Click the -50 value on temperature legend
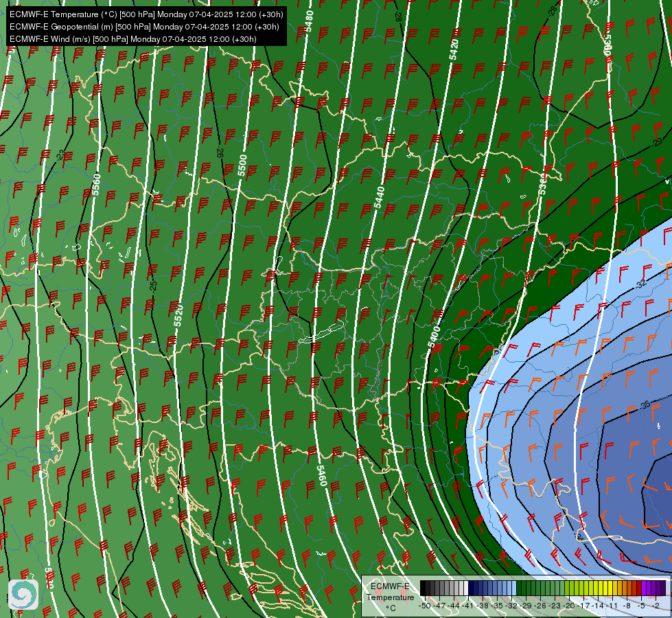Image resolution: width=672 pixels, height=618 pixels. pos(424,606)
